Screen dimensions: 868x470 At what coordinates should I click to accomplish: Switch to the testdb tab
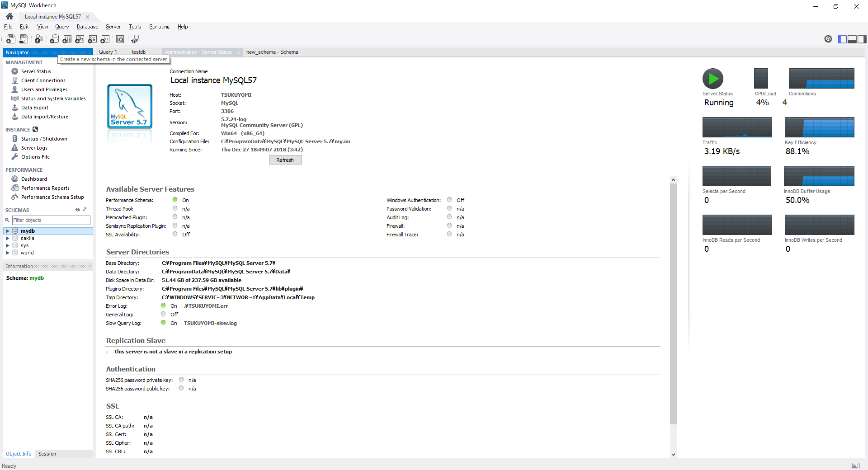139,52
